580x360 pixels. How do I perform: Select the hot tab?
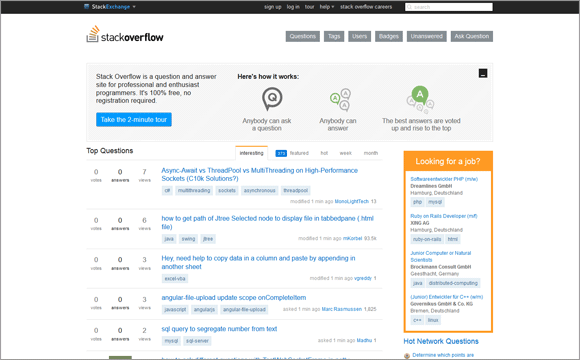(x=324, y=153)
